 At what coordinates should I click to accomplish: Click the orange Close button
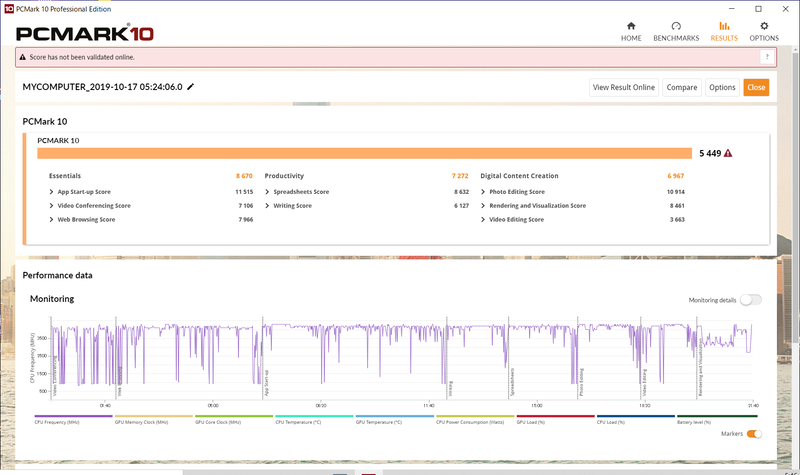point(756,87)
